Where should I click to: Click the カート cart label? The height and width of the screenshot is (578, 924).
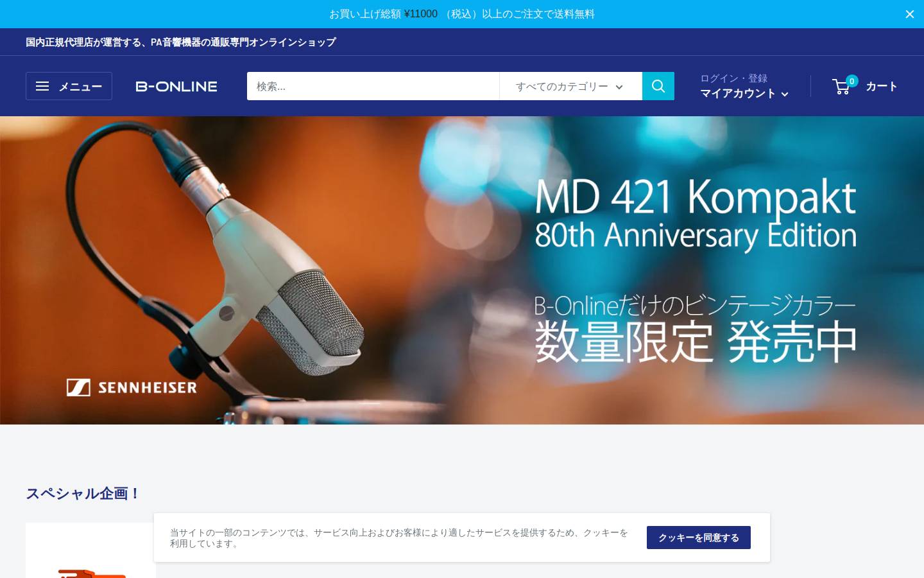(882, 86)
